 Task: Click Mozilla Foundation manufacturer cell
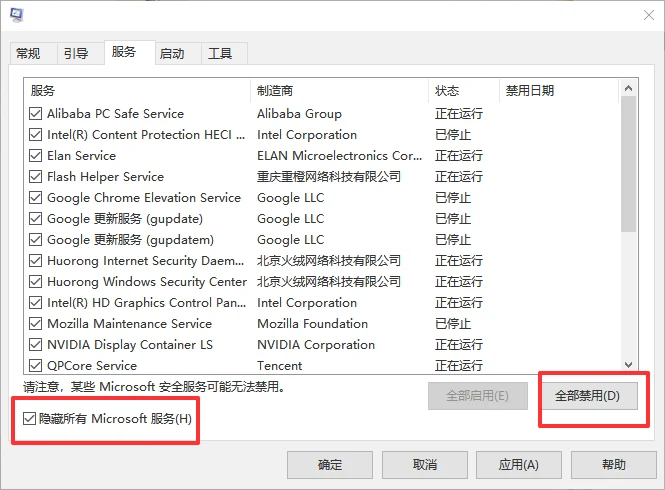312,324
